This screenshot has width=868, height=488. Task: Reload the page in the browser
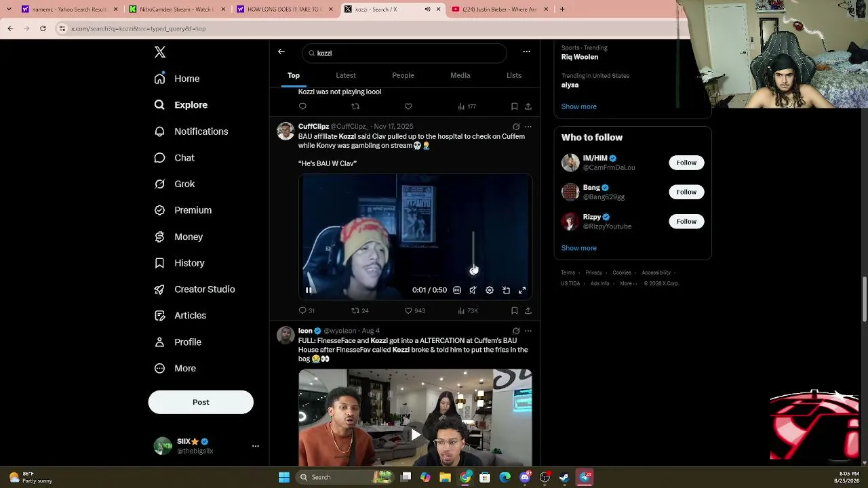point(43,28)
